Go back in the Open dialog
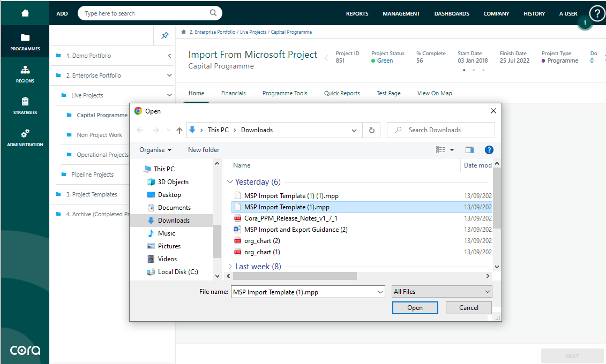 (x=140, y=130)
